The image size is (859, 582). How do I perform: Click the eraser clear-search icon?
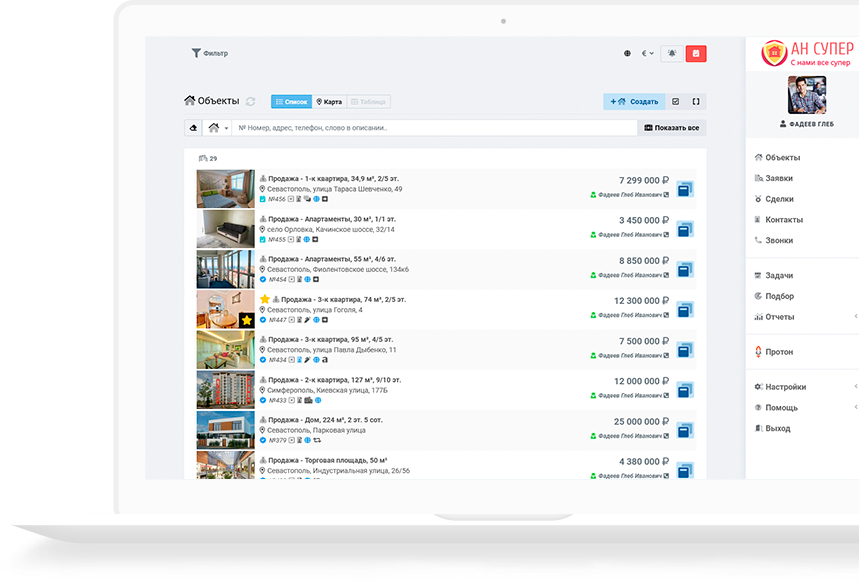(x=193, y=128)
